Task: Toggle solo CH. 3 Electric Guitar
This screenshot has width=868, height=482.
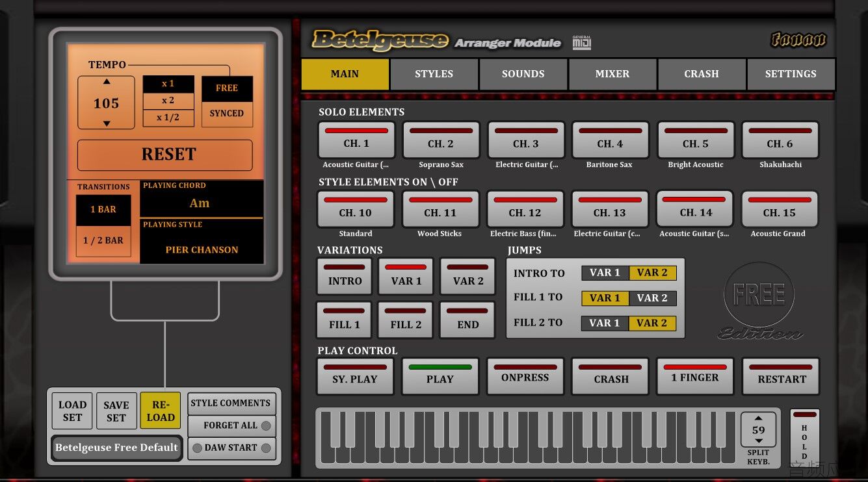Action: click(x=526, y=140)
